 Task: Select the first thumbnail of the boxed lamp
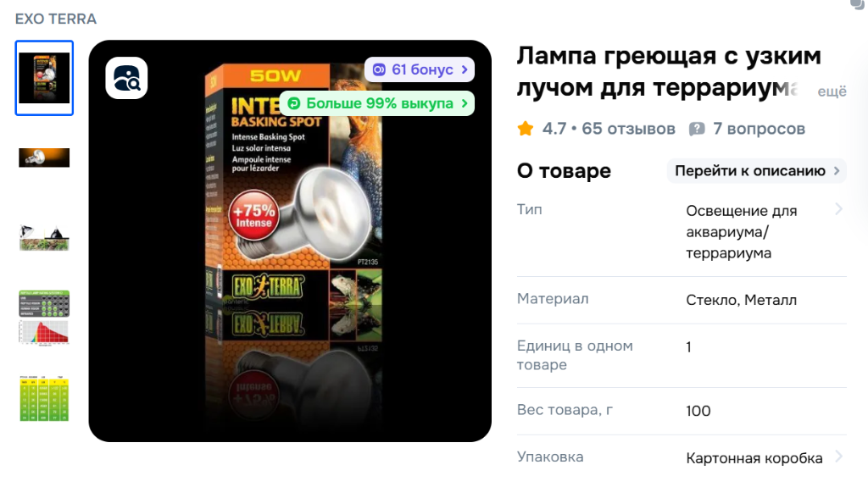[44, 78]
